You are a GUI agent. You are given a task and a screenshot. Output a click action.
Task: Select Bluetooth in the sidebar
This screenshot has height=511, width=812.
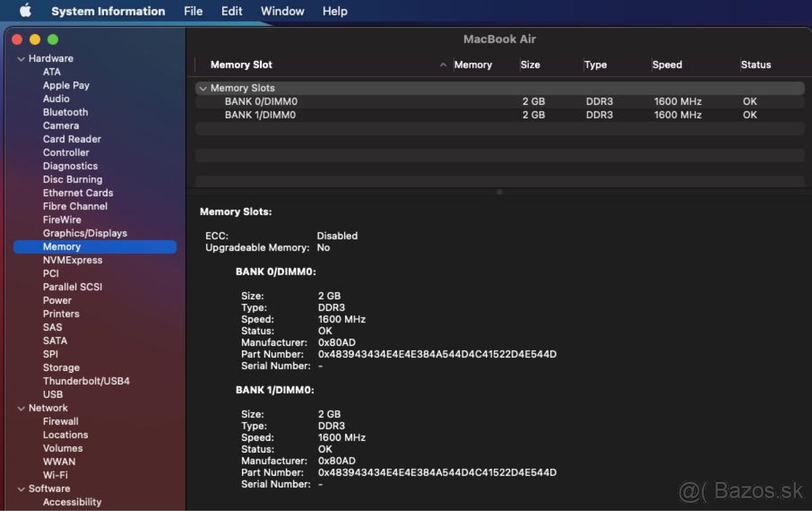pyautogui.click(x=65, y=112)
